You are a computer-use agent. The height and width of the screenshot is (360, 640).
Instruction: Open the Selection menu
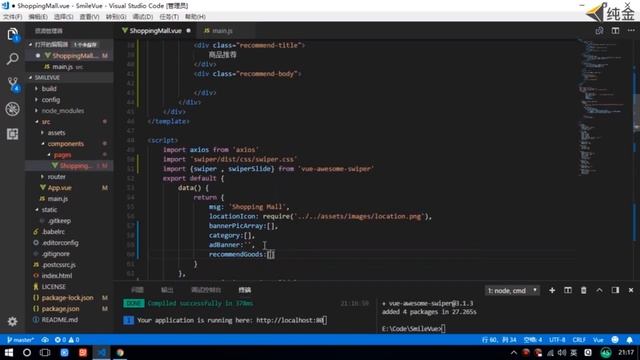pyautogui.click(x=64, y=17)
